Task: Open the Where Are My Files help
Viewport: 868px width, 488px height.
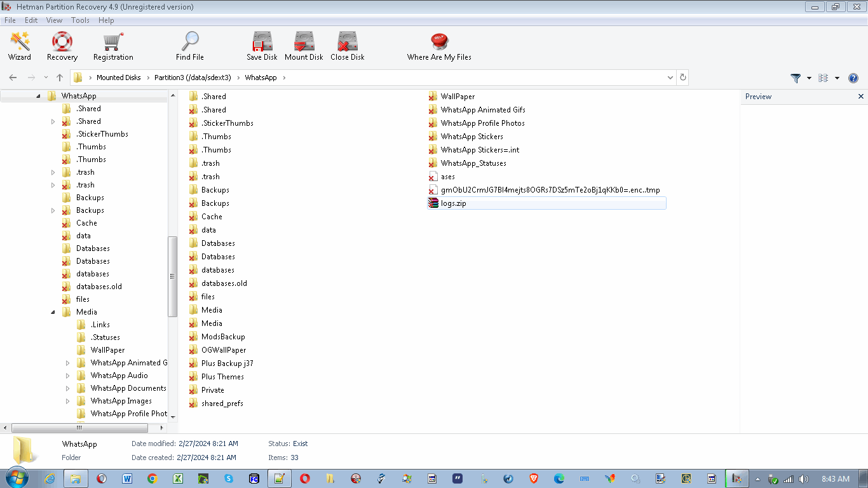Action: coord(439,46)
